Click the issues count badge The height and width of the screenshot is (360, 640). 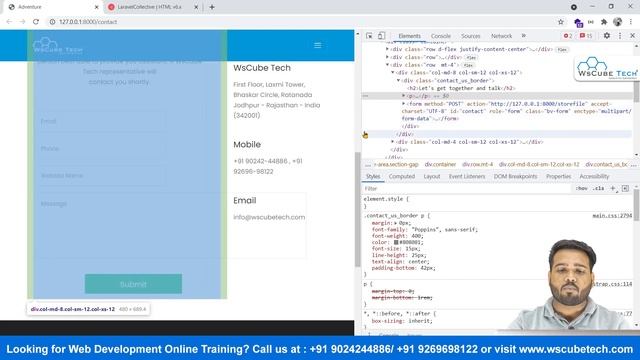pos(586,36)
